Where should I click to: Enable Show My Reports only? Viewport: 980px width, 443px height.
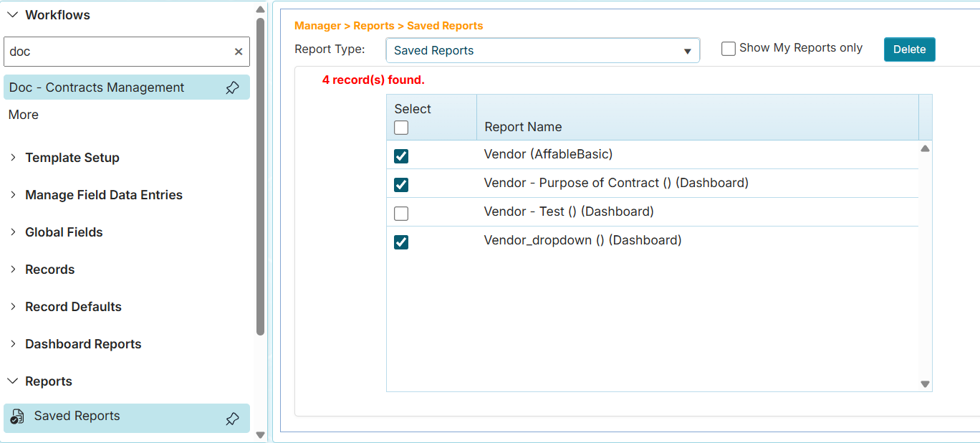click(x=728, y=48)
